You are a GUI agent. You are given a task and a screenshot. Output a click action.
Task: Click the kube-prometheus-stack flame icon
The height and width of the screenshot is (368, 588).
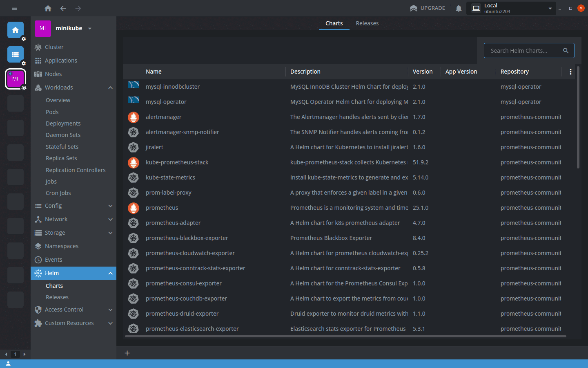[134, 162]
